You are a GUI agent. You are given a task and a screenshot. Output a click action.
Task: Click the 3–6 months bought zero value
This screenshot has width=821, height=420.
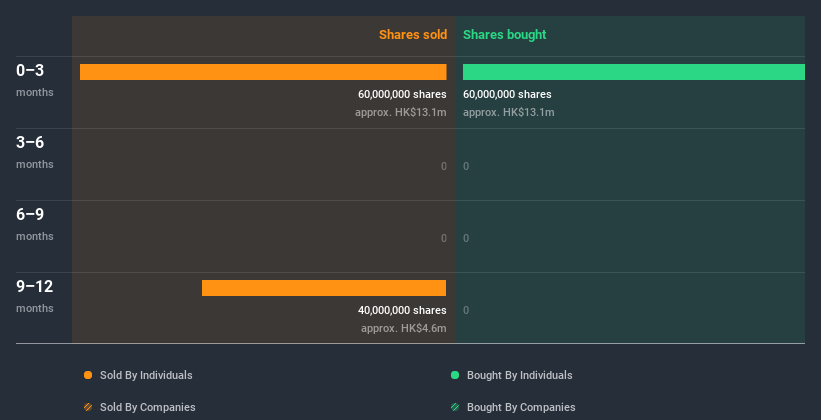[x=466, y=166]
